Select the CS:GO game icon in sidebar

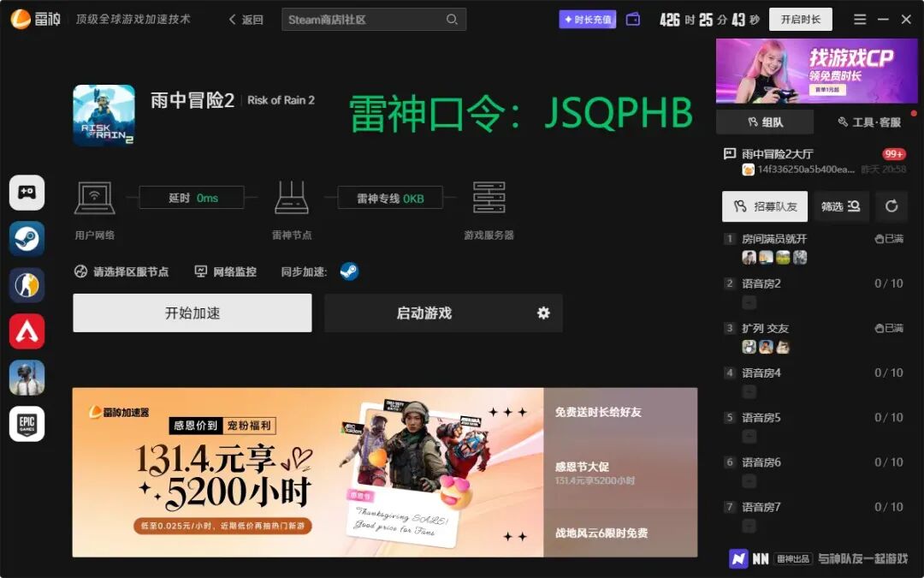27,285
